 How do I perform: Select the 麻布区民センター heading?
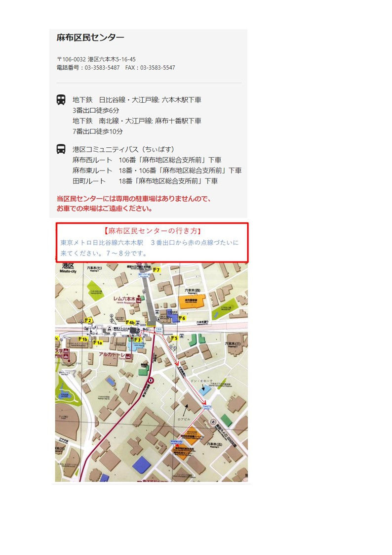coord(90,38)
